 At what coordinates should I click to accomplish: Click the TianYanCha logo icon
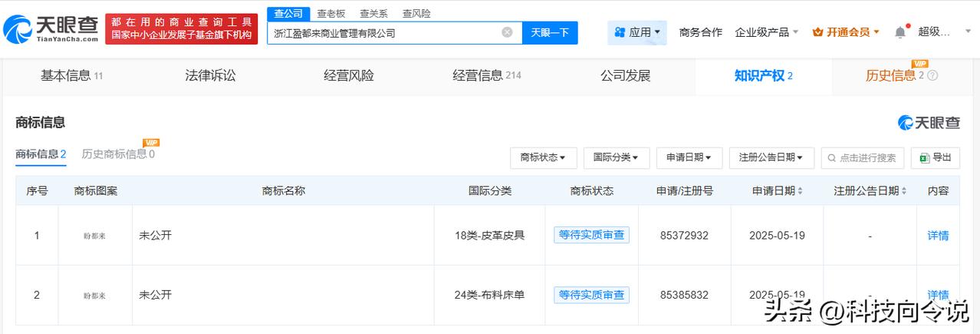[17, 30]
